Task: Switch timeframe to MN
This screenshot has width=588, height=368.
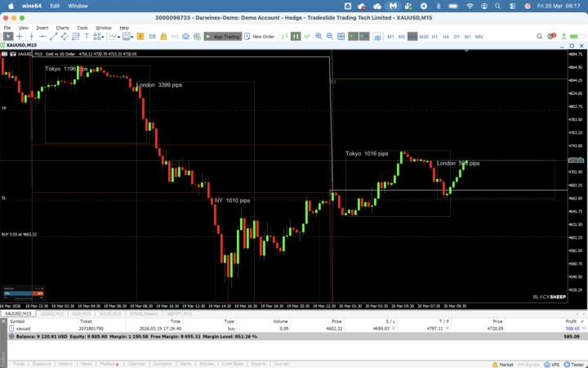Action: click(479, 37)
